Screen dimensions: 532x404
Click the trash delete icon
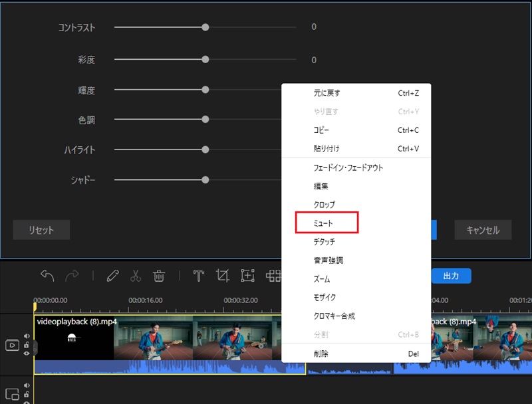tap(159, 276)
